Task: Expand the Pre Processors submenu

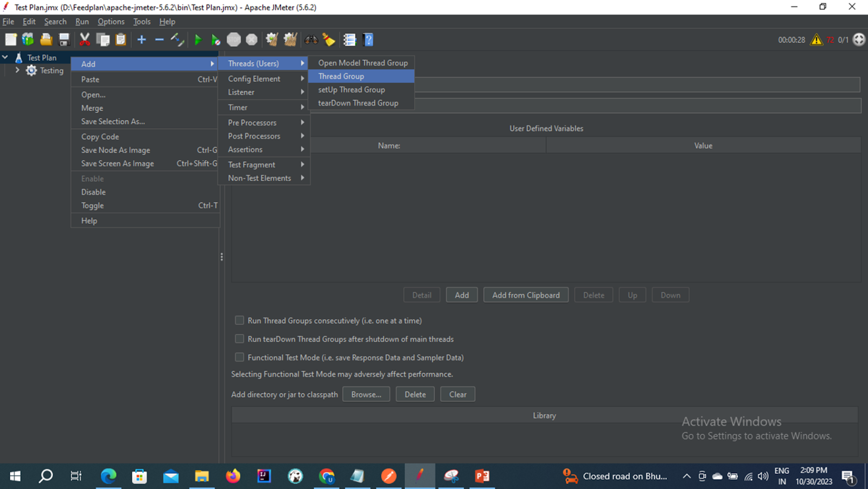Action: (264, 123)
